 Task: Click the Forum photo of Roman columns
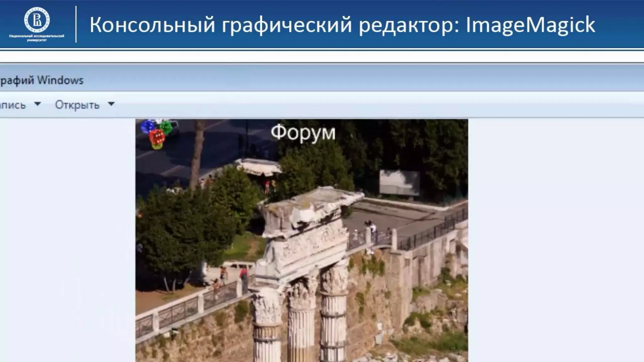pyautogui.click(x=302, y=240)
